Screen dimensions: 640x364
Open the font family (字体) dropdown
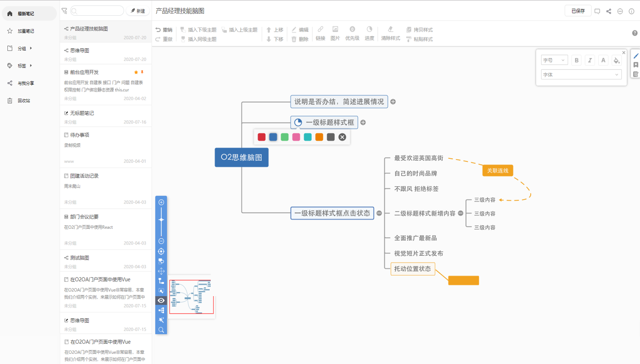581,75
